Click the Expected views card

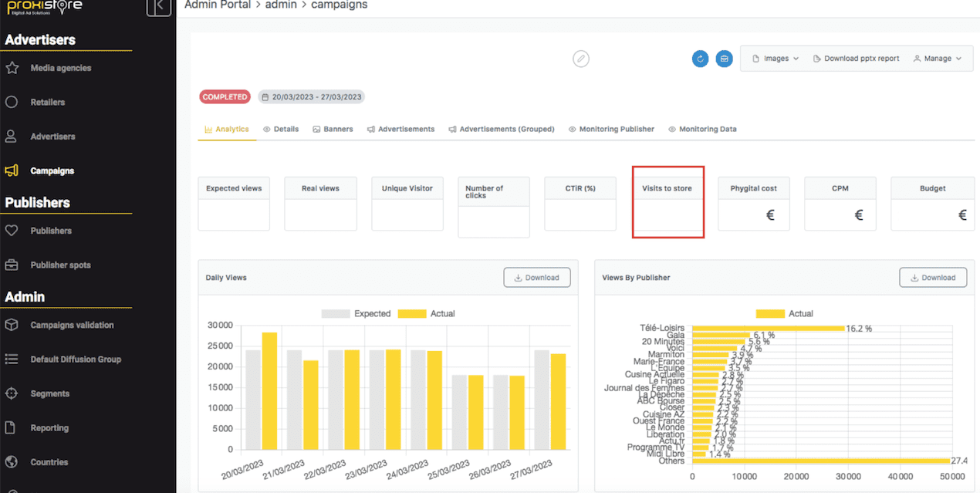(x=234, y=204)
